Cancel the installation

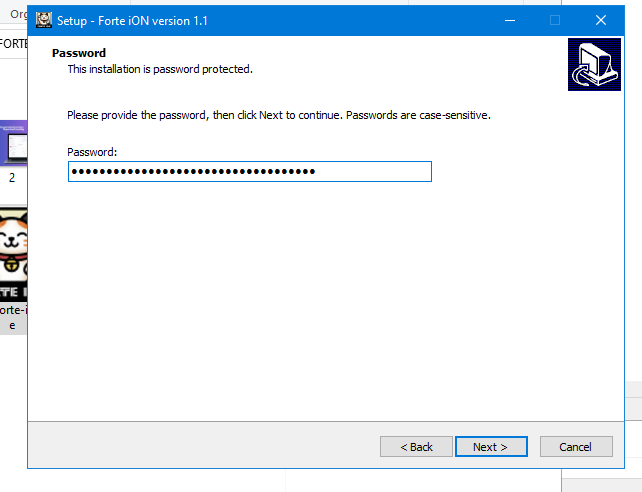(576, 447)
